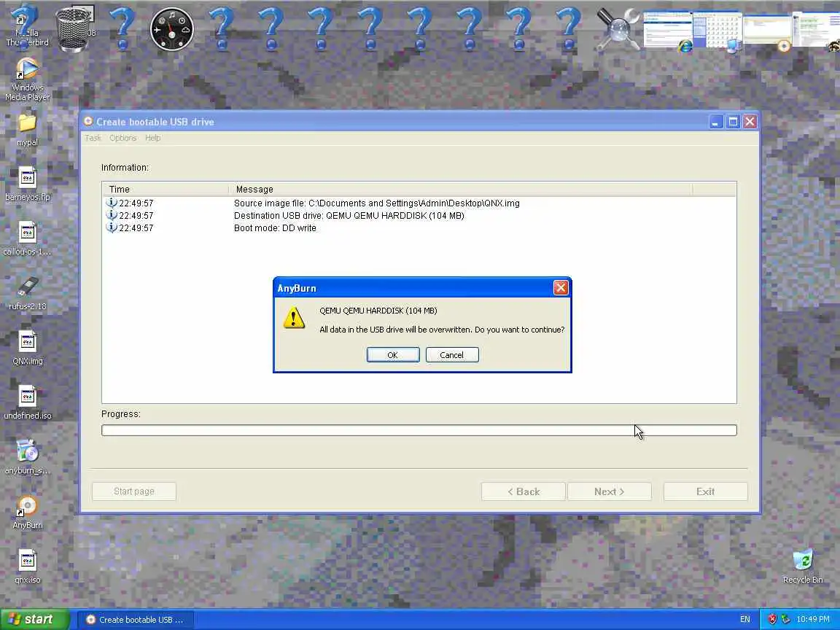Open the Help menu
Image resolution: width=840 pixels, height=630 pixels.
click(x=152, y=138)
